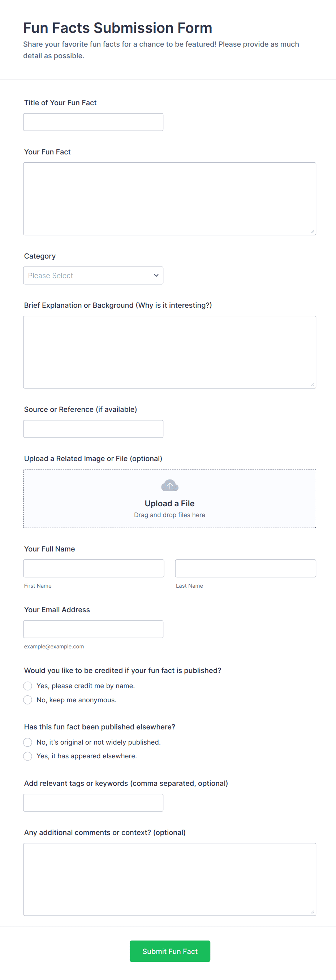Open the Category 'Please Select' dropdown
336x980 pixels.
93,276
